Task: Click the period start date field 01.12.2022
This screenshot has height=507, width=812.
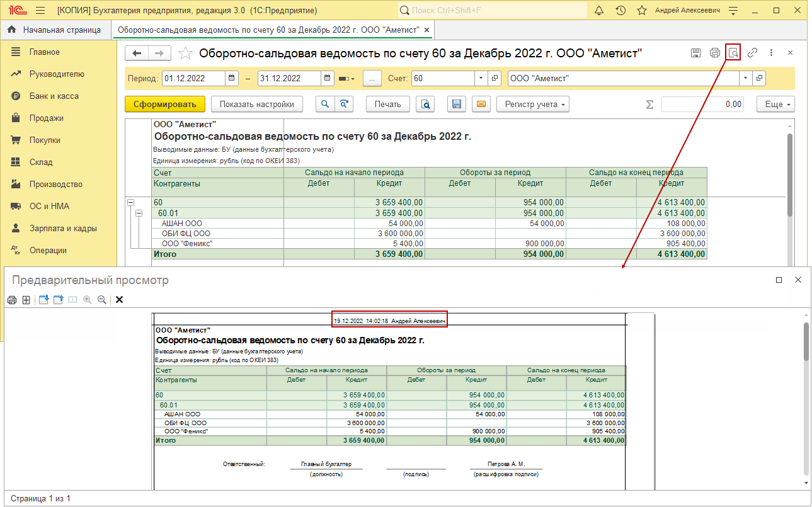Action: 193,79
